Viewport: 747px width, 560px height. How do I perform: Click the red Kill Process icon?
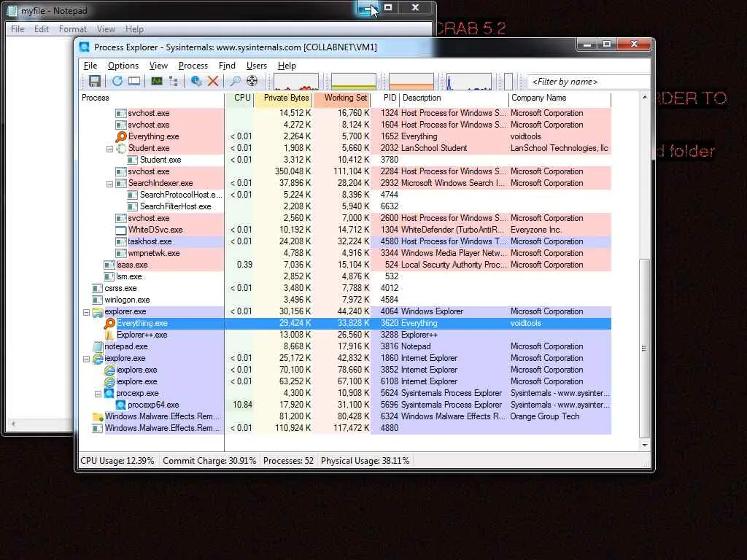click(213, 81)
